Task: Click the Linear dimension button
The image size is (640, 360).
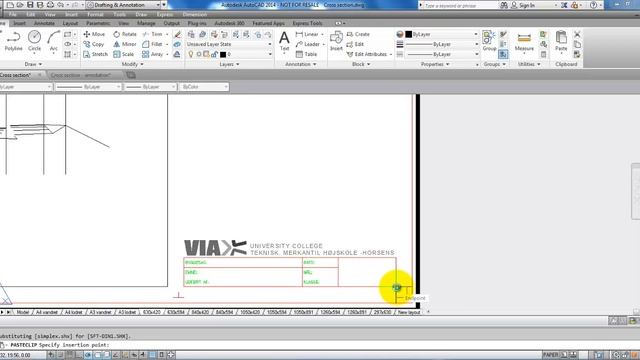Action: point(307,34)
